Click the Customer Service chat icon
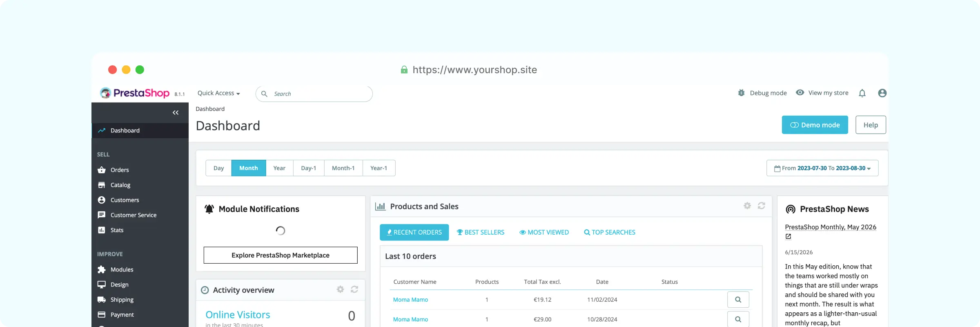This screenshot has height=327, width=980. click(x=102, y=215)
